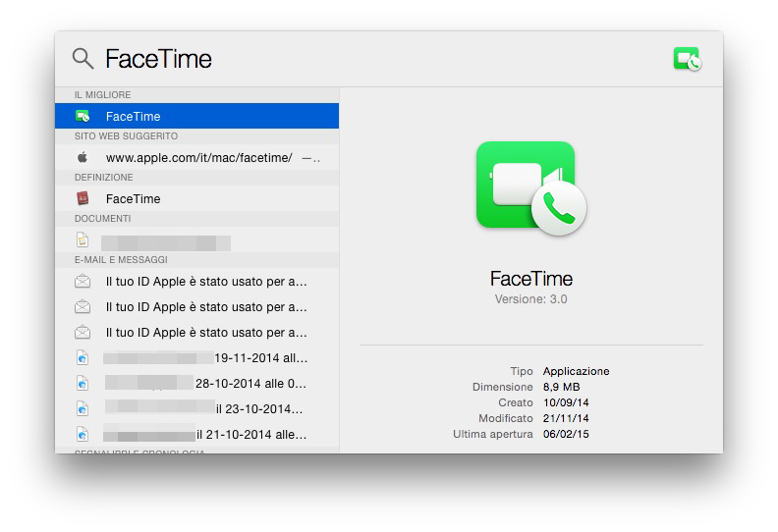Select the message dated 28-10-2014
This screenshot has height=532, width=778.
click(x=197, y=384)
